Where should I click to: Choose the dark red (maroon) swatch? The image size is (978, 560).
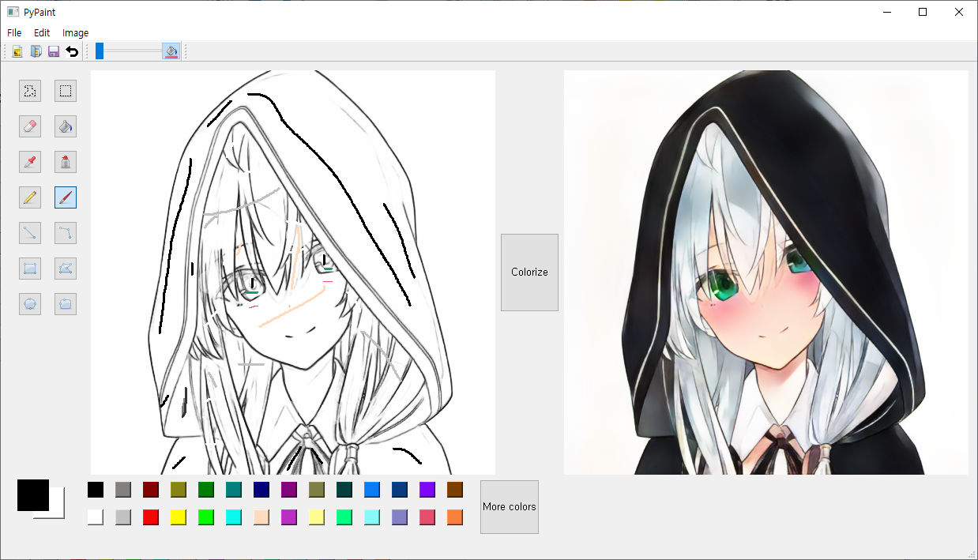tap(151, 490)
